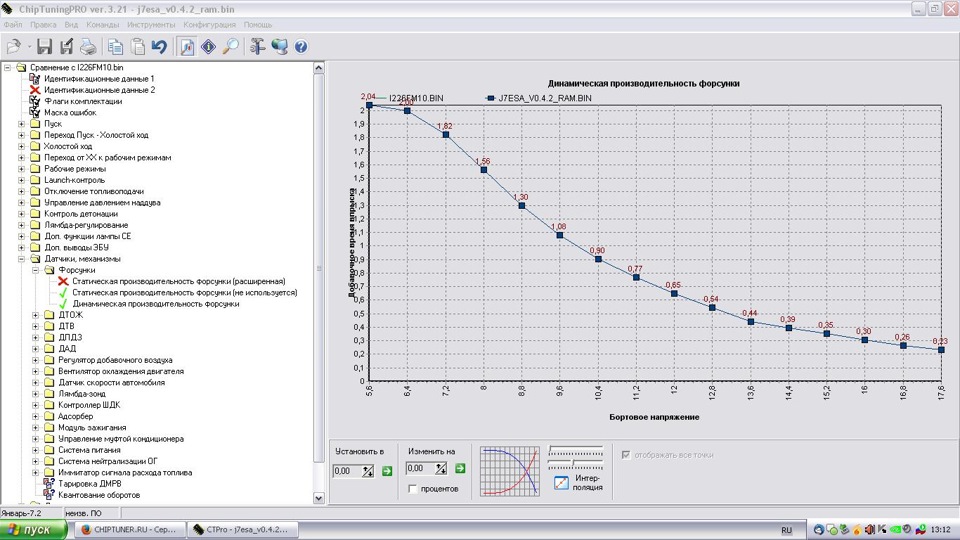
Task: Click the green check before Динамическая производительность форсунки
Action: [63, 304]
